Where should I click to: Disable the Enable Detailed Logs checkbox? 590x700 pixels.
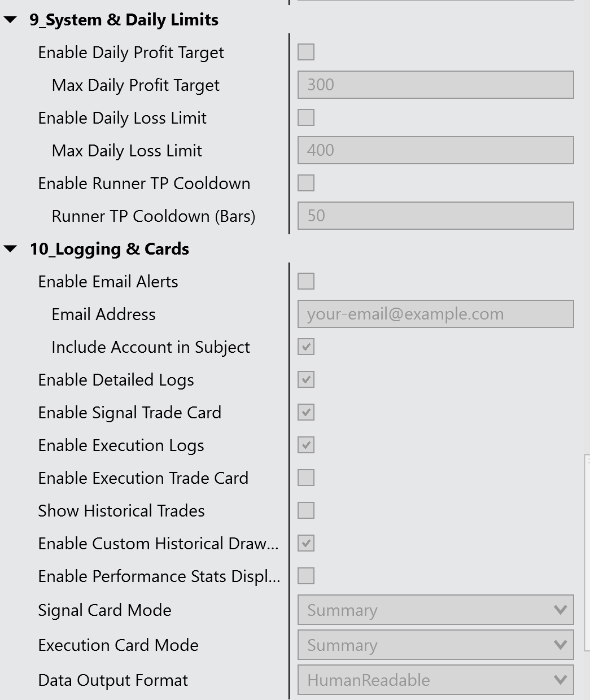click(x=306, y=380)
